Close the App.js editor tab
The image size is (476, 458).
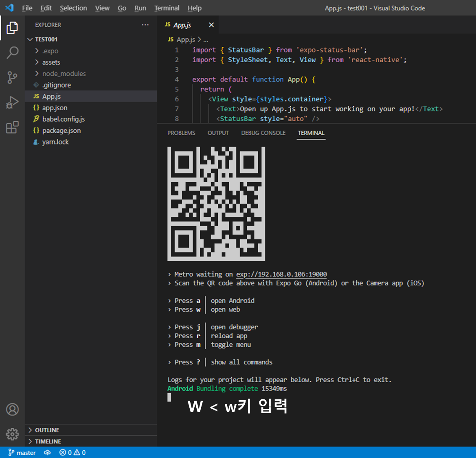click(211, 25)
